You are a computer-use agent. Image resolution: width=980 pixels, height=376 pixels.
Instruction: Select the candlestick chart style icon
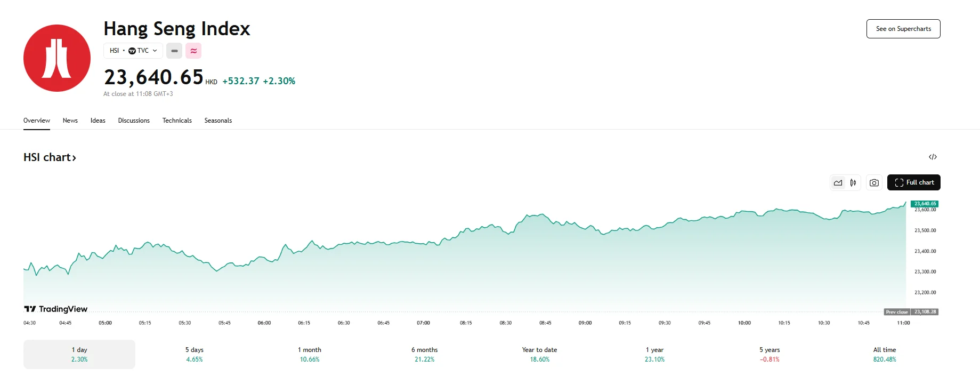[x=853, y=182]
